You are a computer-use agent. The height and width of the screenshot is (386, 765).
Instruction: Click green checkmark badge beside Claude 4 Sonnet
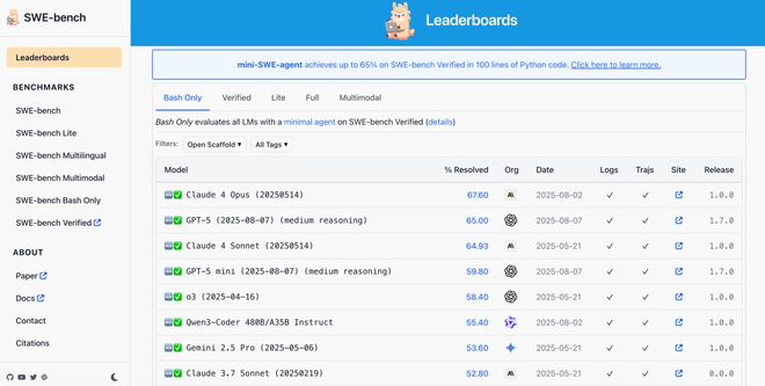point(178,246)
